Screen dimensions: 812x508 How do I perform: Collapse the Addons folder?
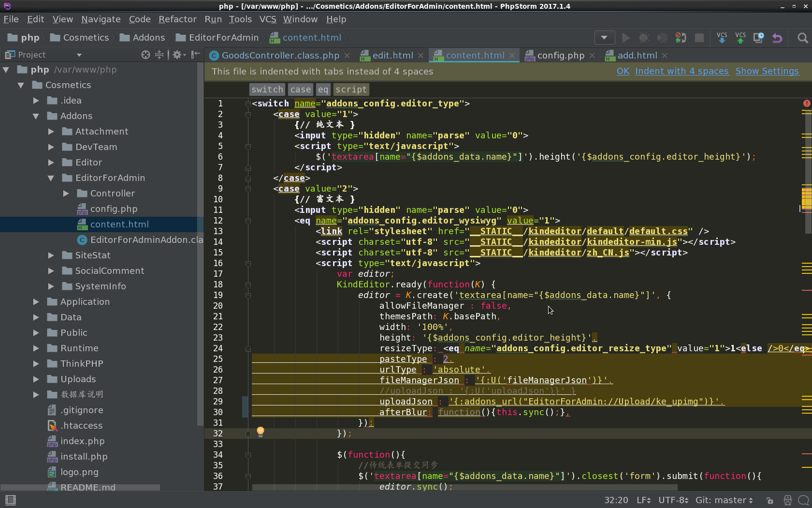[x=36, y=116]
